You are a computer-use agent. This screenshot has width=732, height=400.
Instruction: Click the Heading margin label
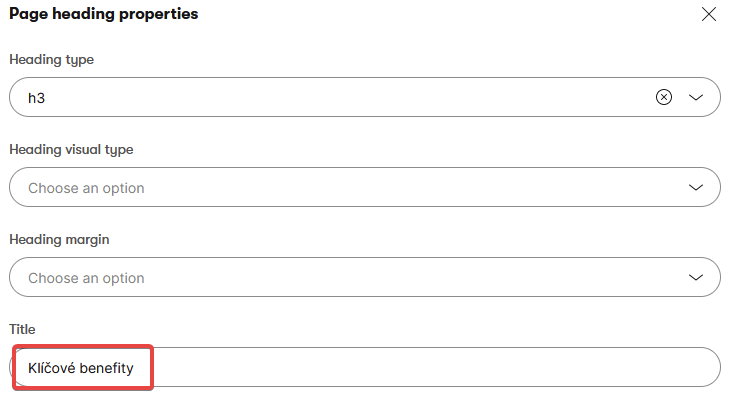(x=59, y=240)
